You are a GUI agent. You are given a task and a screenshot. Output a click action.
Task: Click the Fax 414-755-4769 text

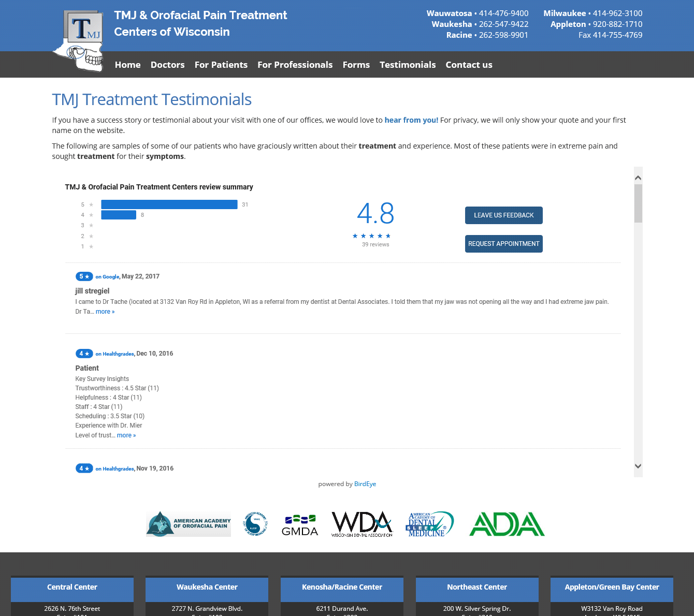click(611, 35)
